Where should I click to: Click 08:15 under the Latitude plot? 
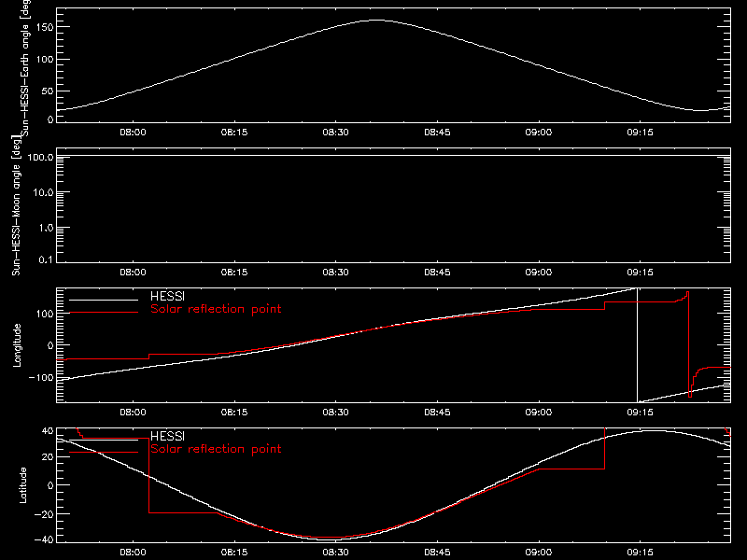point(234,553)
